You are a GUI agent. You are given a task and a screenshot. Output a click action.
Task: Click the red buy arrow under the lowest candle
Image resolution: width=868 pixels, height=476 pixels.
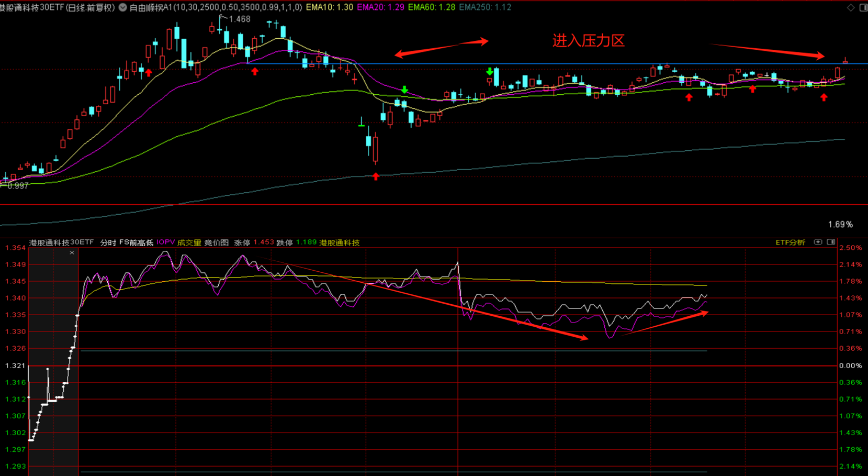pos(376,176)
